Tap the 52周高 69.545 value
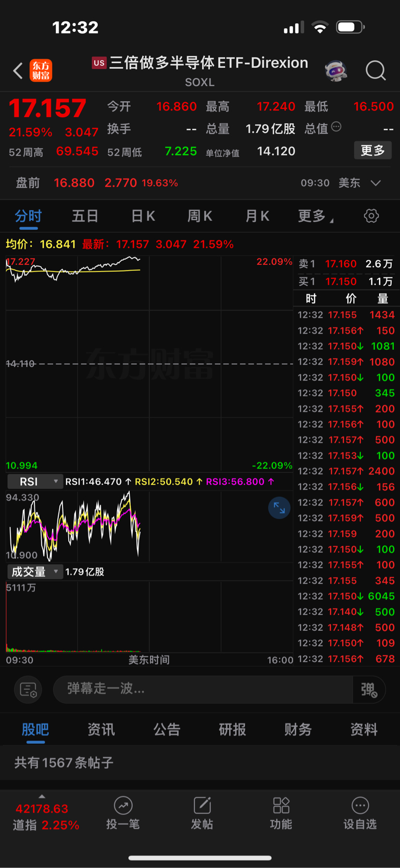 coord(77,152)
